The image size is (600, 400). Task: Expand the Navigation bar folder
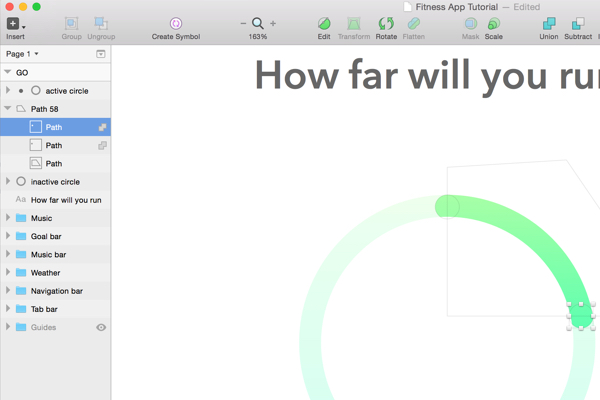click(8, 291)
